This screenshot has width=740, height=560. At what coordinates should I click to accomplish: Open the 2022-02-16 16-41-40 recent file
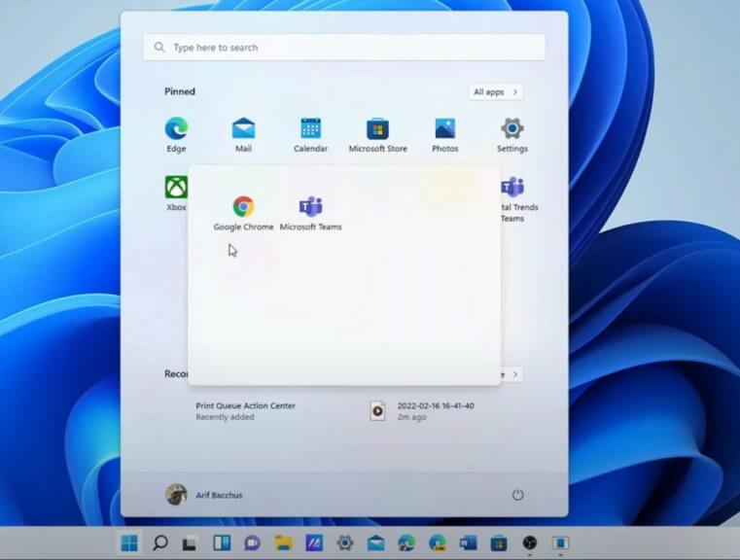pos(422,411)
